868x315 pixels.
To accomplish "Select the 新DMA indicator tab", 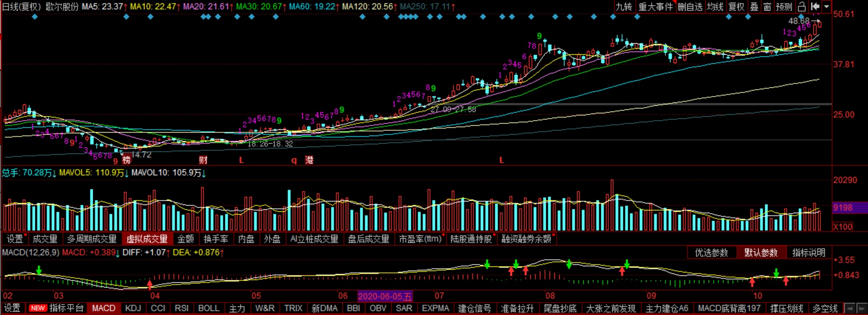I will click(x=325, y=308).
